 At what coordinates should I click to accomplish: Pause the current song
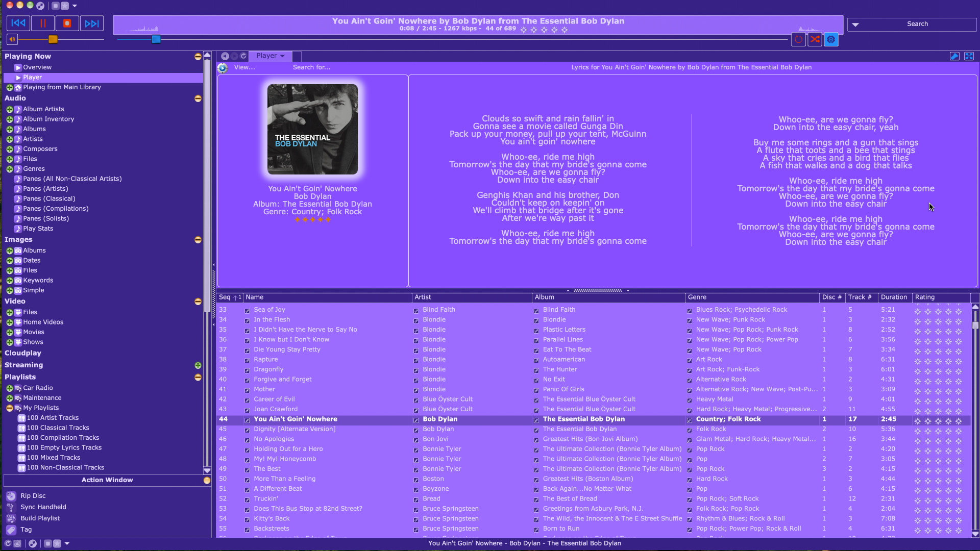43,23
